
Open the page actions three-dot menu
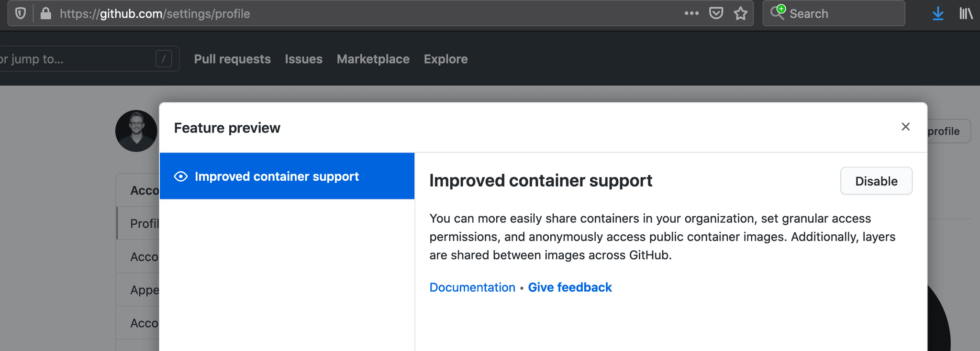(x=691, y=13)
